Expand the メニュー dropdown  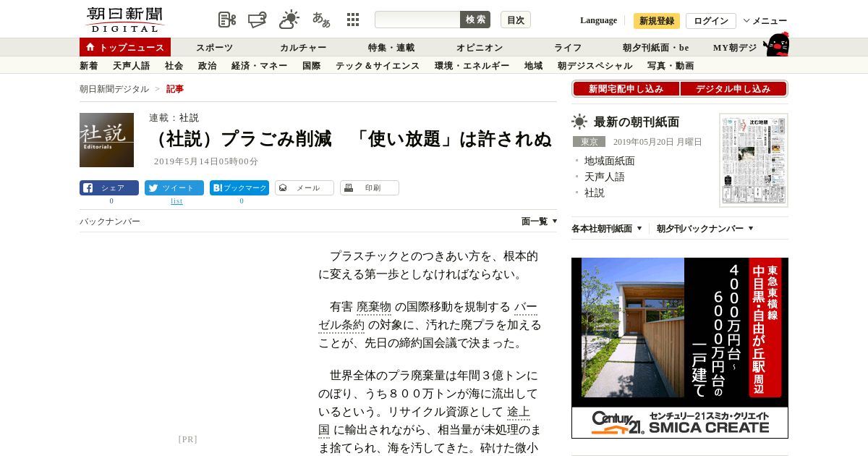[x=765, y=21]
